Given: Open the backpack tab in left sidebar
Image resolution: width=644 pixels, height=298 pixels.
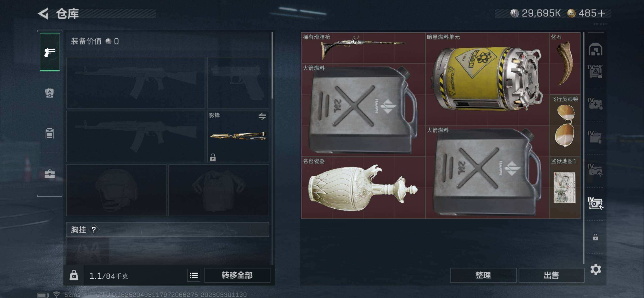Looking at the screenshot, I should (x=49, y=93).
